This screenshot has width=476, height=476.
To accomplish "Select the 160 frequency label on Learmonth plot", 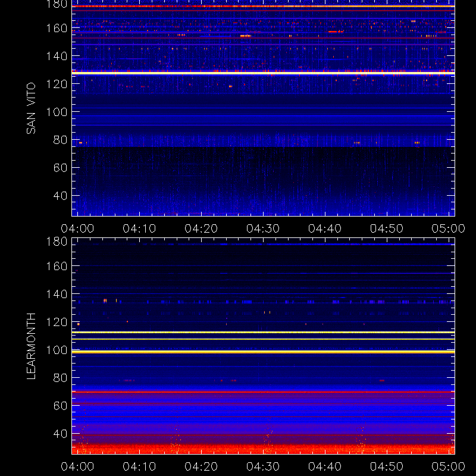I will point(57,266).
